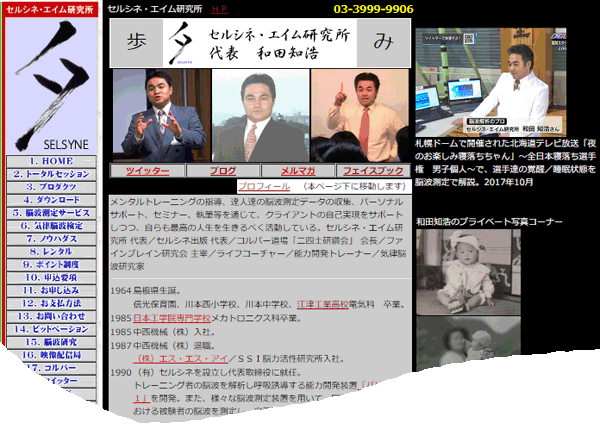Viewport: 600px width, 429px height.
Task: Open 16. 映像配信局 menu item
Action: point(51,355)
